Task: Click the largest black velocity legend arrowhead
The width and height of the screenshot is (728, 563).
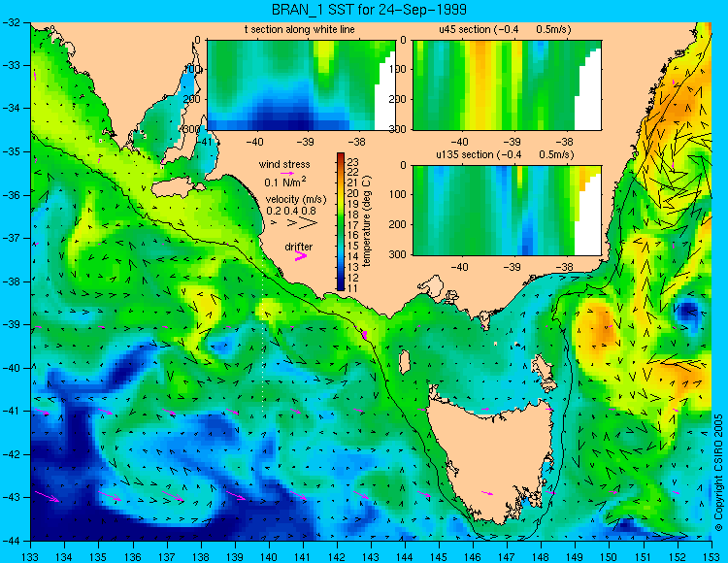Action: 308,223
